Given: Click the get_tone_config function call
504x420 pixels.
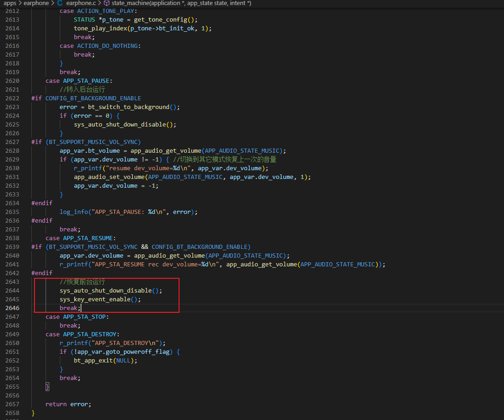Looking at the screenshot, I should tap(161, 19).
